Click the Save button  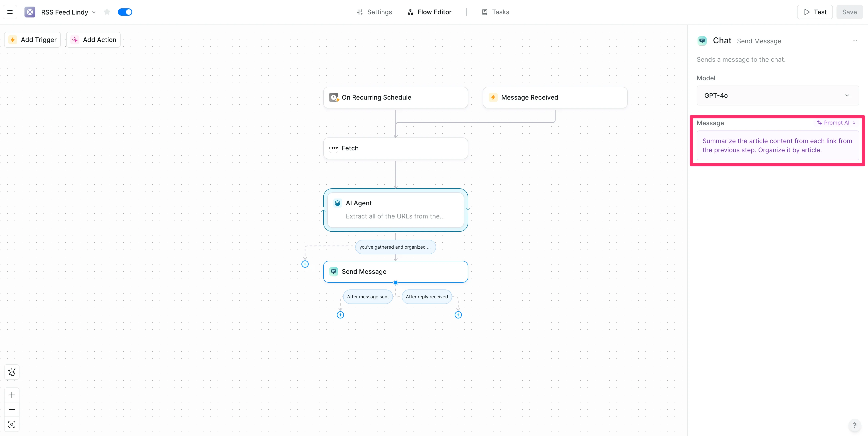(x=849, y=12)
